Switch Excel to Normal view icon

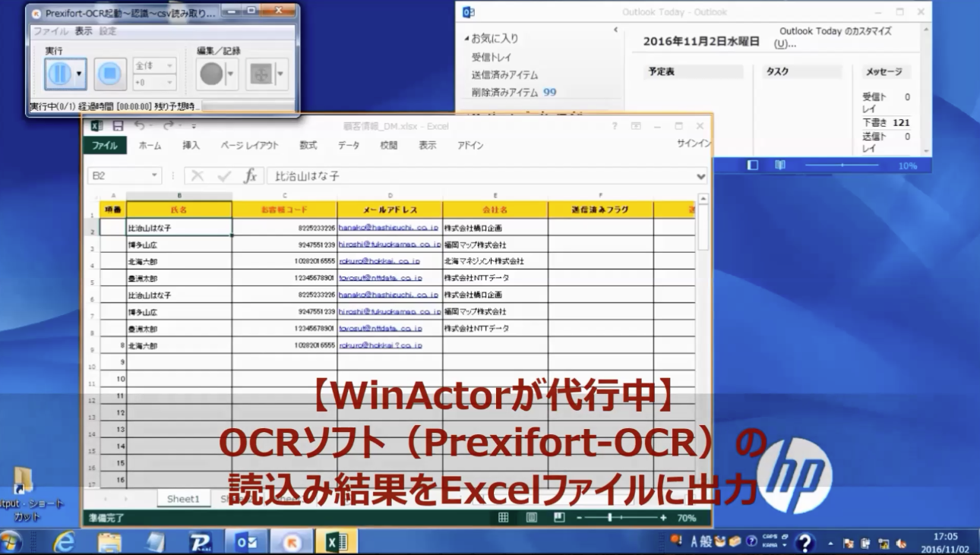(x=503, y=518)
